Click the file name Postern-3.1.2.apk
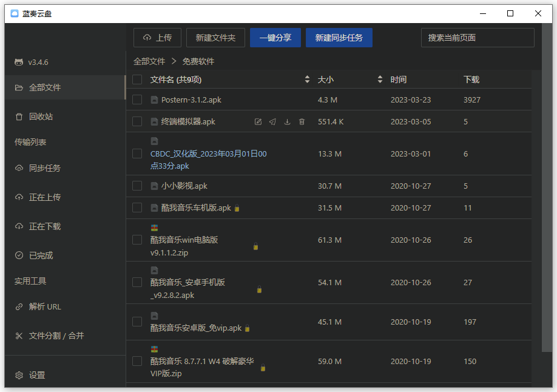Screen dimensions: 557x392 tap(191, 100)
